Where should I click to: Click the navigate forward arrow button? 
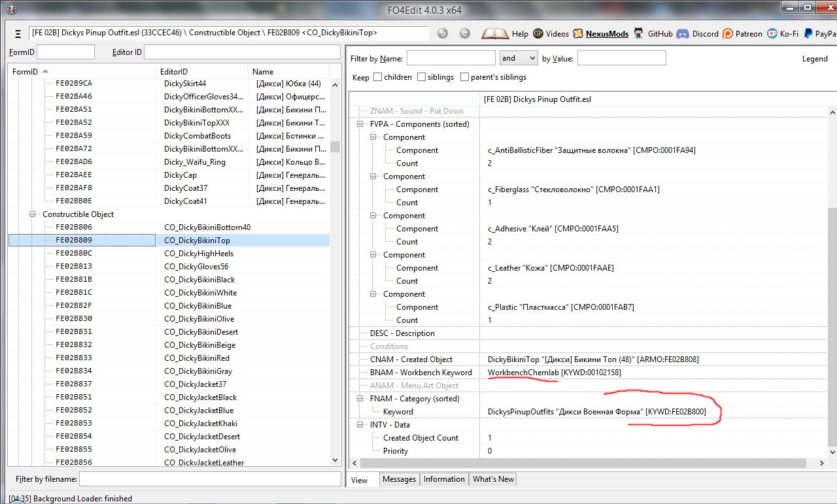[464, 34]
